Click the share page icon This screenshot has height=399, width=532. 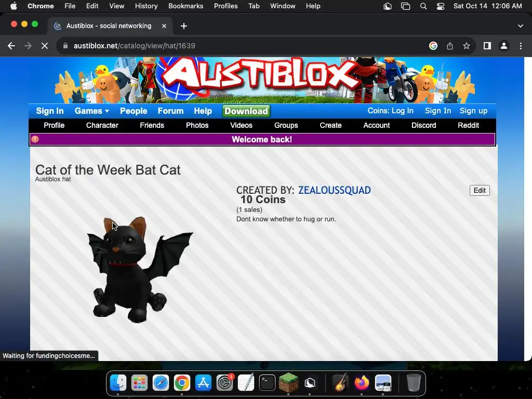tap(450, 46)
